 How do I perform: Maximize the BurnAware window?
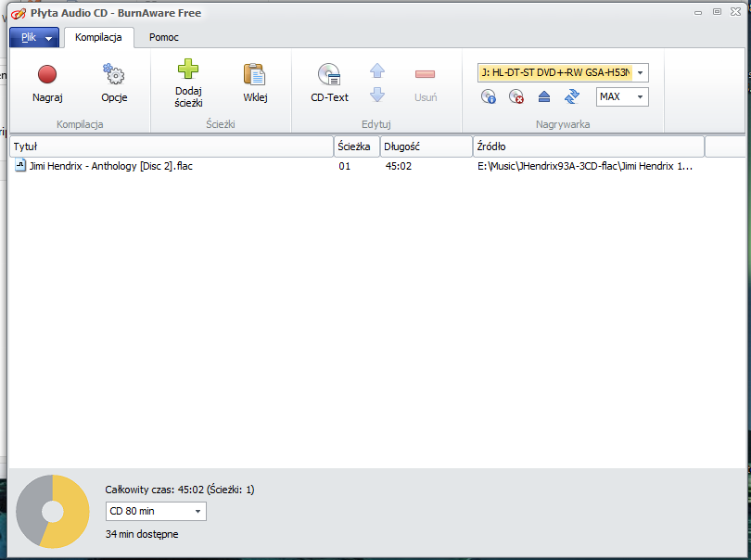pos(717,12)
